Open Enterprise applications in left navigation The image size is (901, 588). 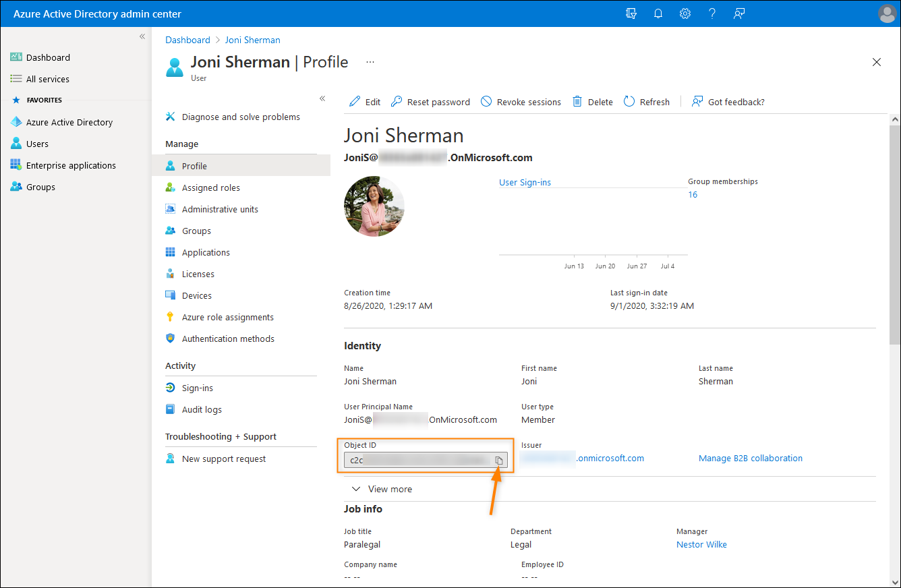point(63,165)
